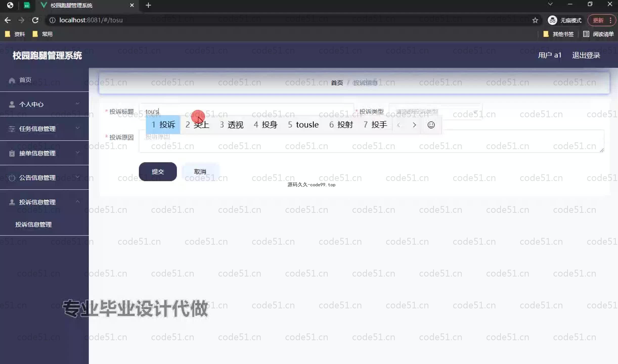The image size is (618, 364).
Task: Click the emoji smiley icon in IME bar
Action: click(x=431, y=125)
